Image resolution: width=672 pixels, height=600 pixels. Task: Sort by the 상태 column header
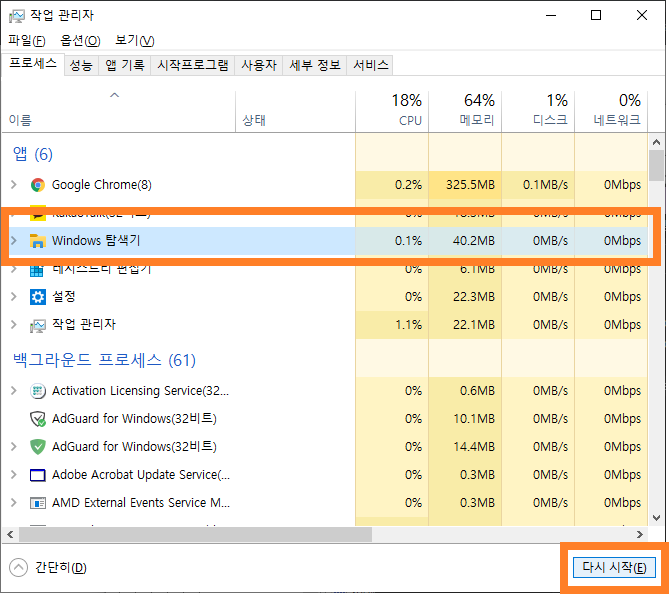point(295,111)
